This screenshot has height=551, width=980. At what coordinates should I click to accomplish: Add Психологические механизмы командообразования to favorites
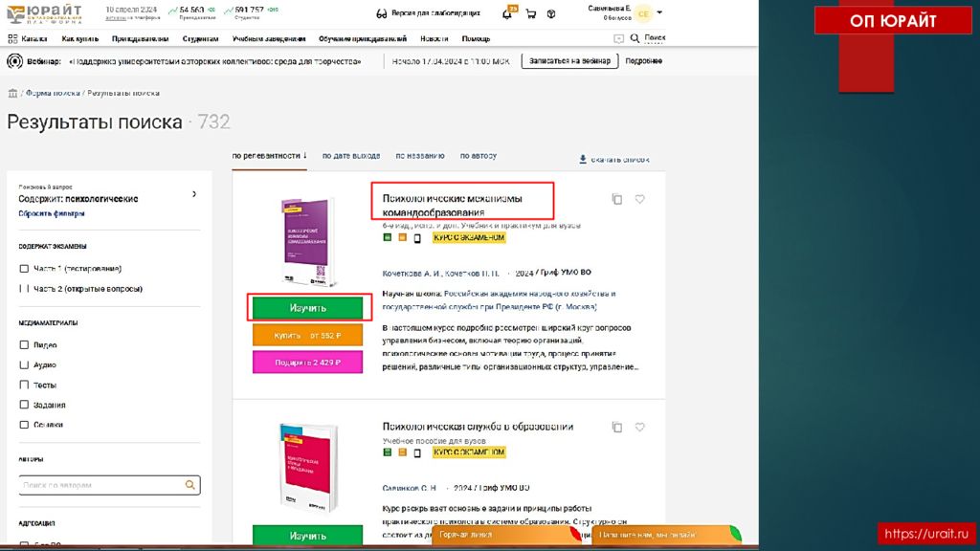639,199
